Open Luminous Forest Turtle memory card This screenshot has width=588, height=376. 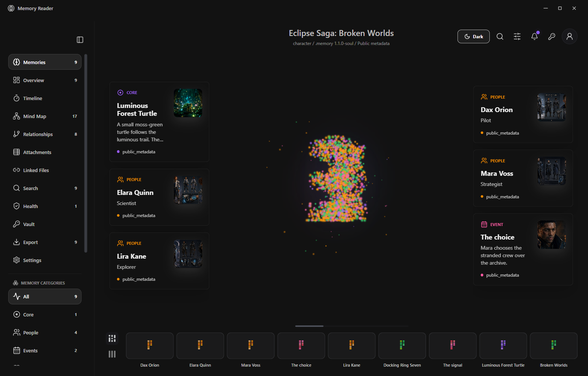pyautogui.click(x=159, y=122)
